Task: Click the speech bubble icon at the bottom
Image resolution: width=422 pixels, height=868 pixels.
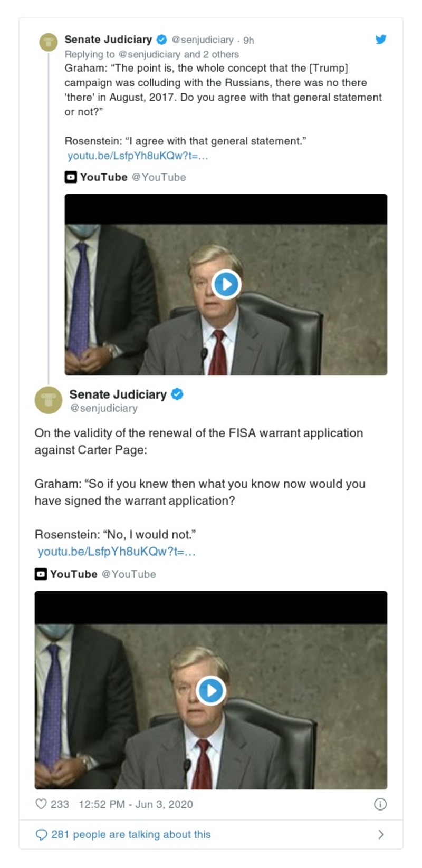Action: tap(42, 834)
